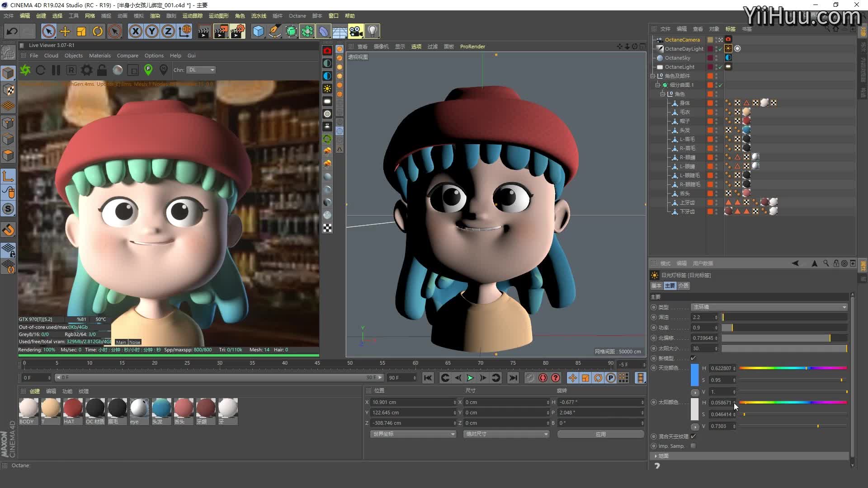Toggle enable checkmark of 细分曲面.1
This screenshot has height=488, width=868.
click(x=720, y=85)
